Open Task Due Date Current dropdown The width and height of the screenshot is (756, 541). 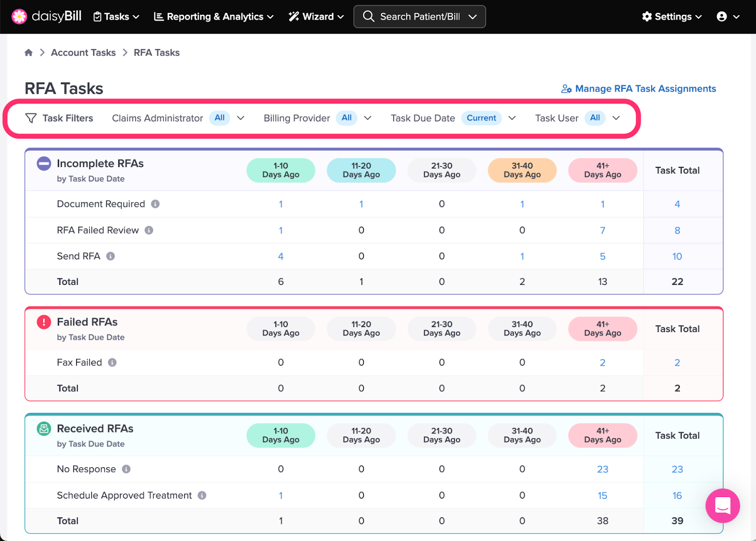click(x=512, y=118)
